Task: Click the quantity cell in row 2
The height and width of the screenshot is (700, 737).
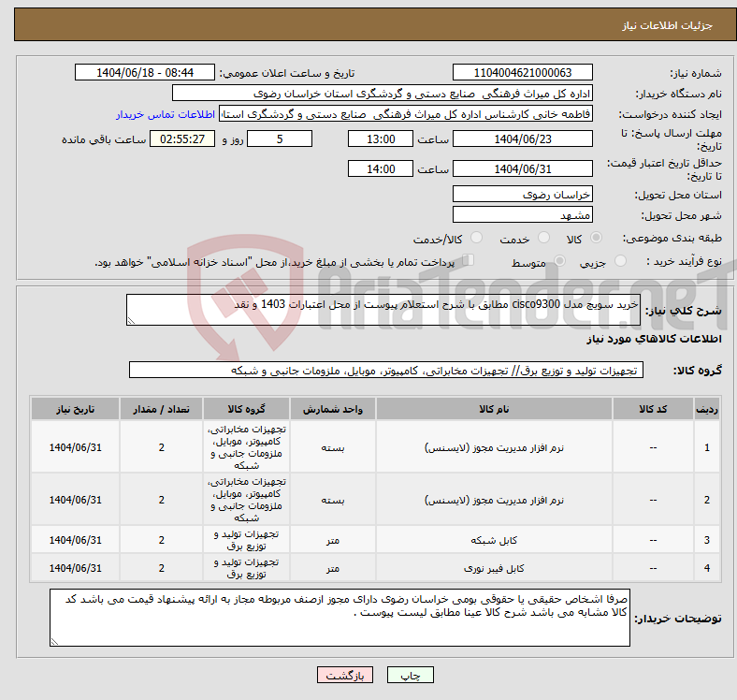Action: pos(161,500)
